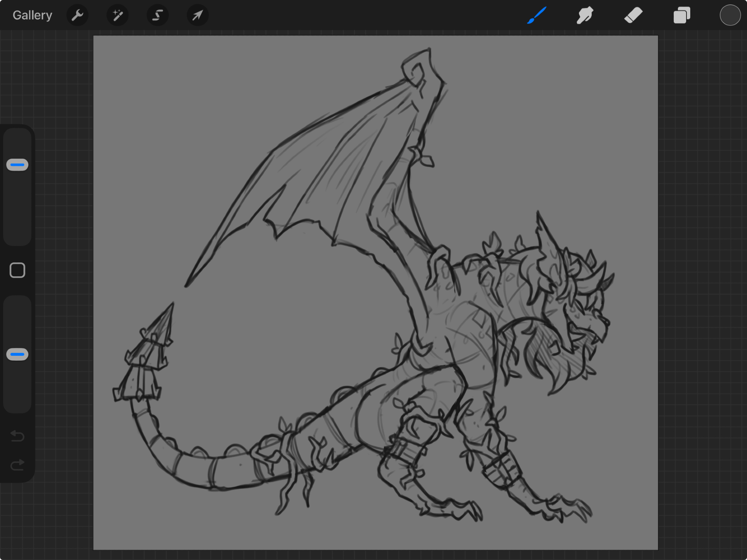The image size is (747, 560).
Task: Open the Actions wrench menu
Action: tap(77, 15)
